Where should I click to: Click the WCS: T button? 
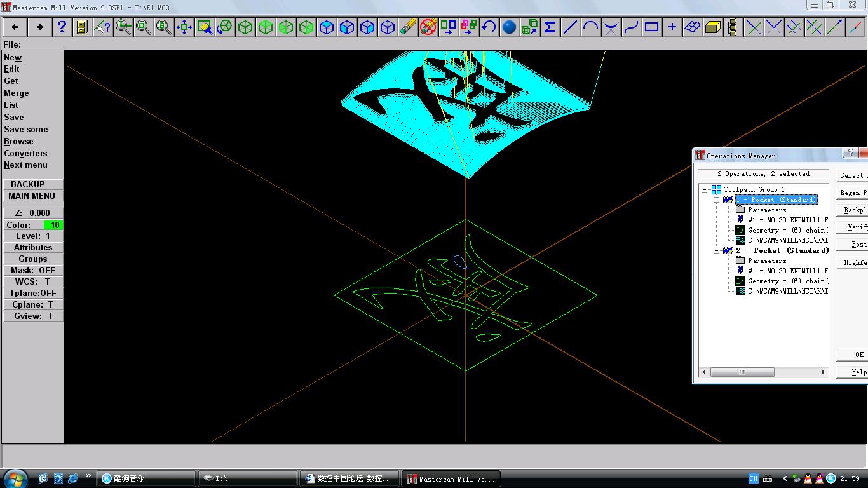(33, 281)
